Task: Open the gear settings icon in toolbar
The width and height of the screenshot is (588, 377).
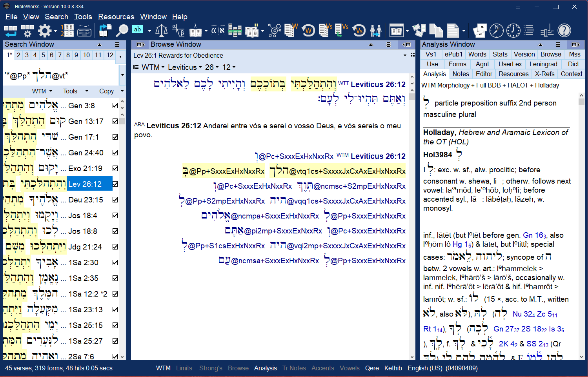Action: (x=45, y=31)
